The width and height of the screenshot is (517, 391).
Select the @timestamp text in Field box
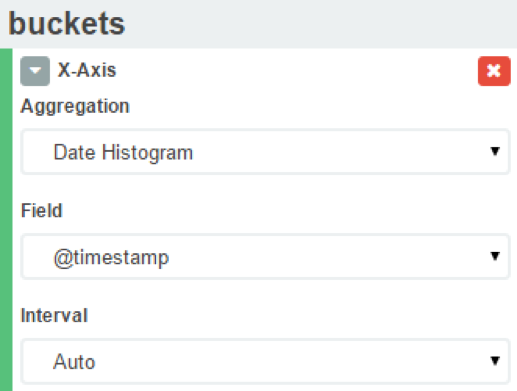[x=111, y=258]
